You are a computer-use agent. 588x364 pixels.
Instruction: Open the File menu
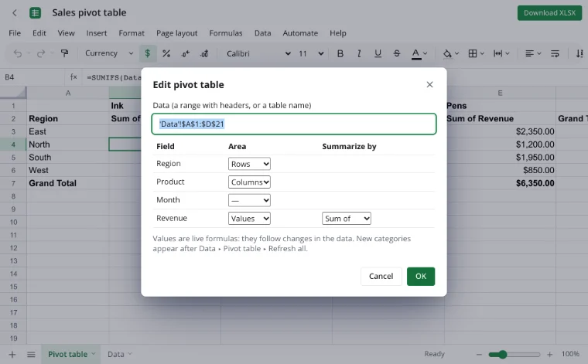click(x=15, y=33)
